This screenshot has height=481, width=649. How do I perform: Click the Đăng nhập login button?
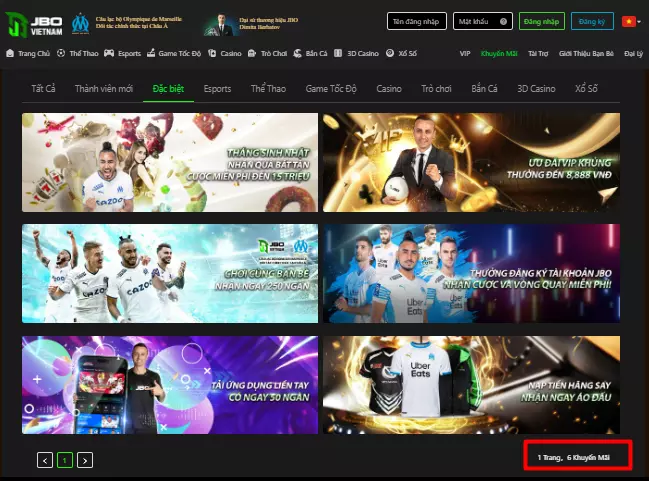coord(541,21)
